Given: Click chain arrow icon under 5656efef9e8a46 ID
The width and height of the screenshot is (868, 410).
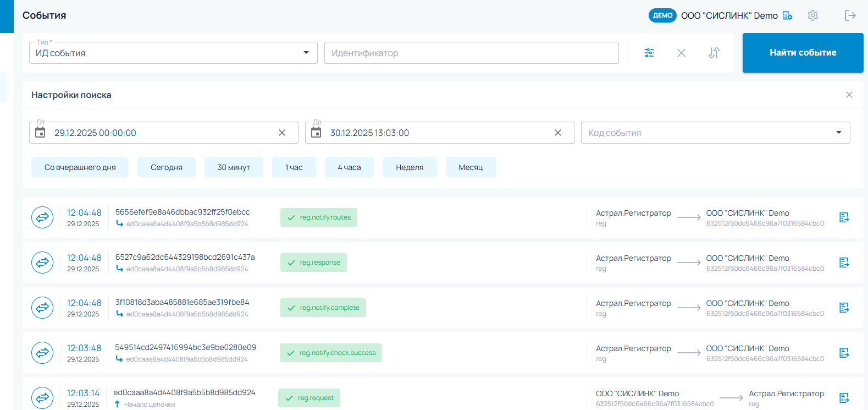Looking at the screenshot, I should [119, 223].
